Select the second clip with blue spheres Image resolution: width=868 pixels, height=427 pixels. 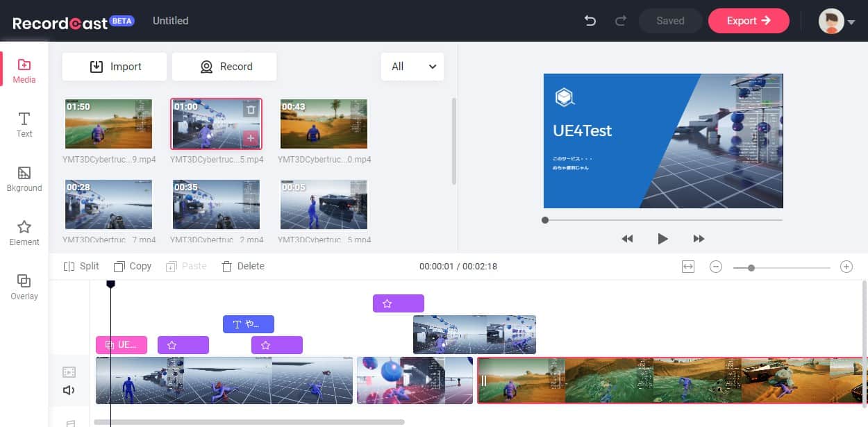click(x=415, y=380)
